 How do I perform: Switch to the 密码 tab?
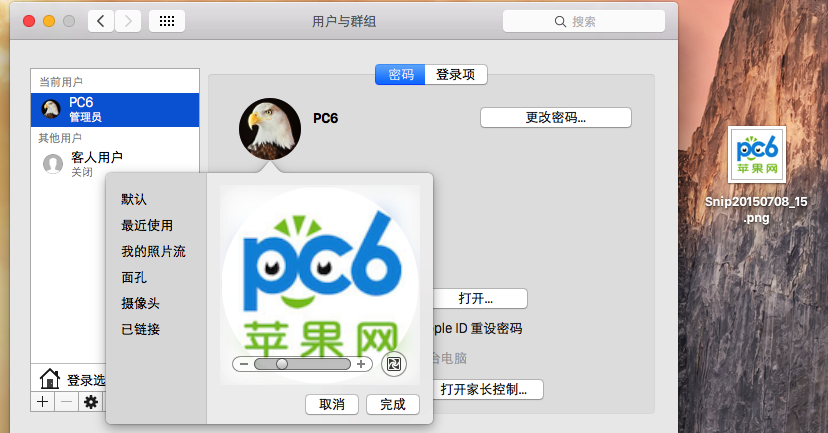(x=400, y=74)
